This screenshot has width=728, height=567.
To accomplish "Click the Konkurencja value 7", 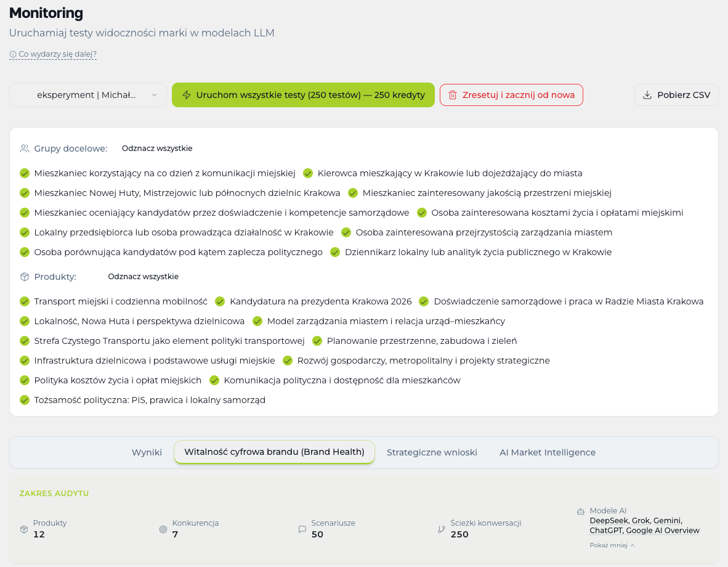I will click(x=175, y=534).
